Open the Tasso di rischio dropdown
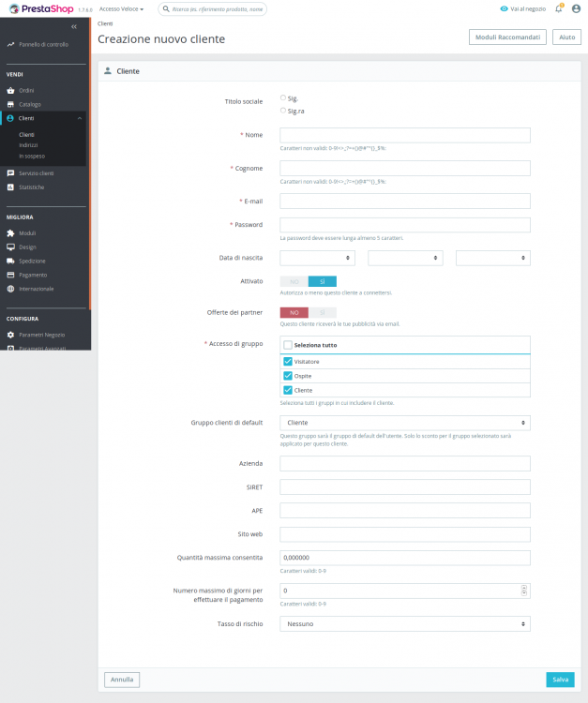 [405, 623]
